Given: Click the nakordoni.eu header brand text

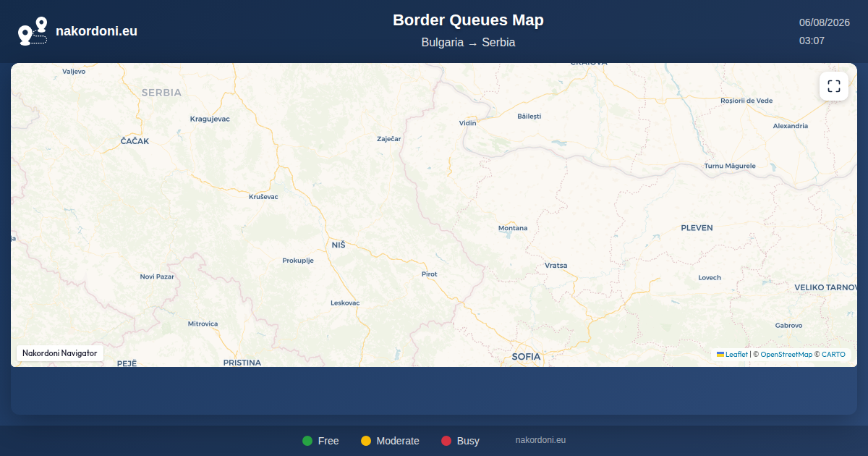Looking at the screenshot, I should pyautogui.click(x=96, y=31).
